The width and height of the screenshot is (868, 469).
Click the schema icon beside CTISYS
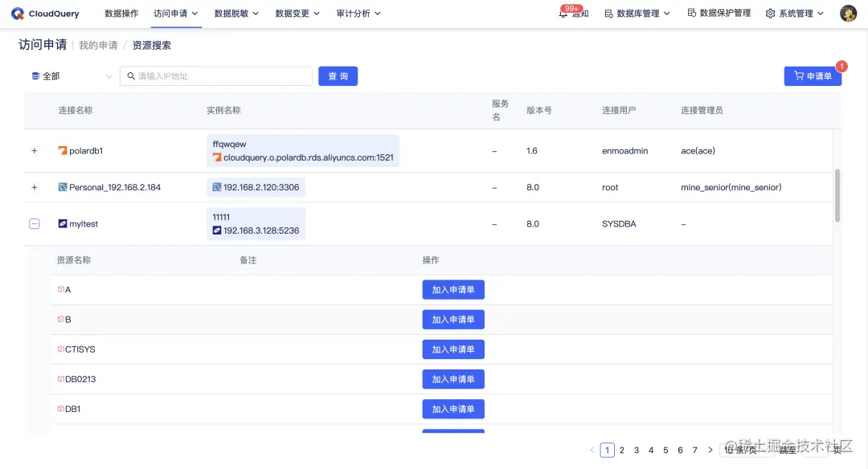coord(61,349)
